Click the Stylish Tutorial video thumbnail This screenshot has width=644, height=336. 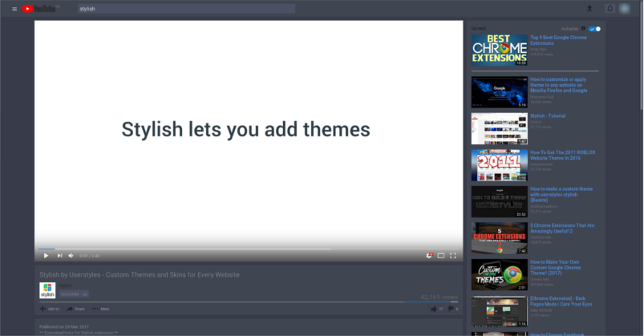(499, 128)
